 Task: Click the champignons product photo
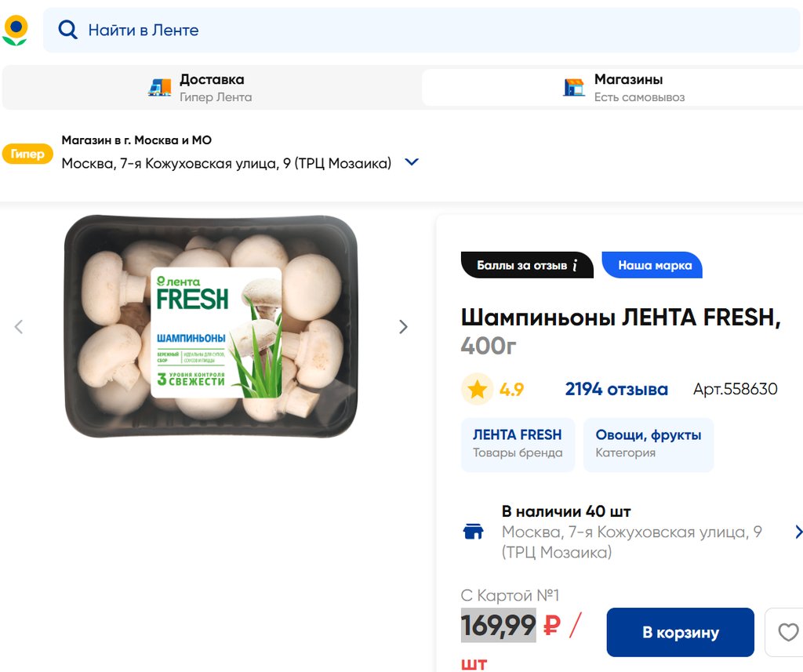click(212, 327)
